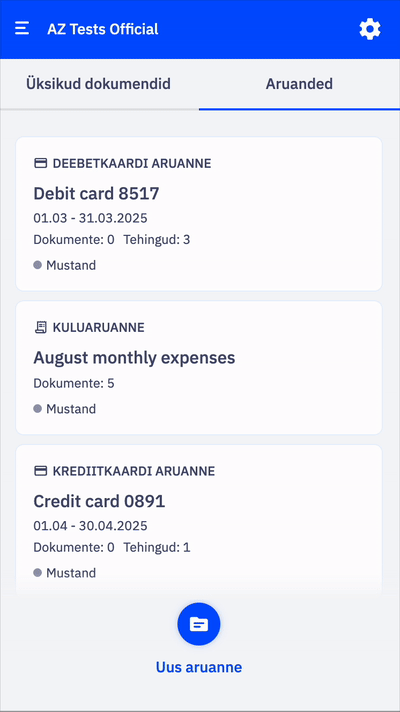The height and width of the screenshot is (712, 400).
Task: Click the Mustand status dot on Debit card 8517
Action: coord(38,265)
